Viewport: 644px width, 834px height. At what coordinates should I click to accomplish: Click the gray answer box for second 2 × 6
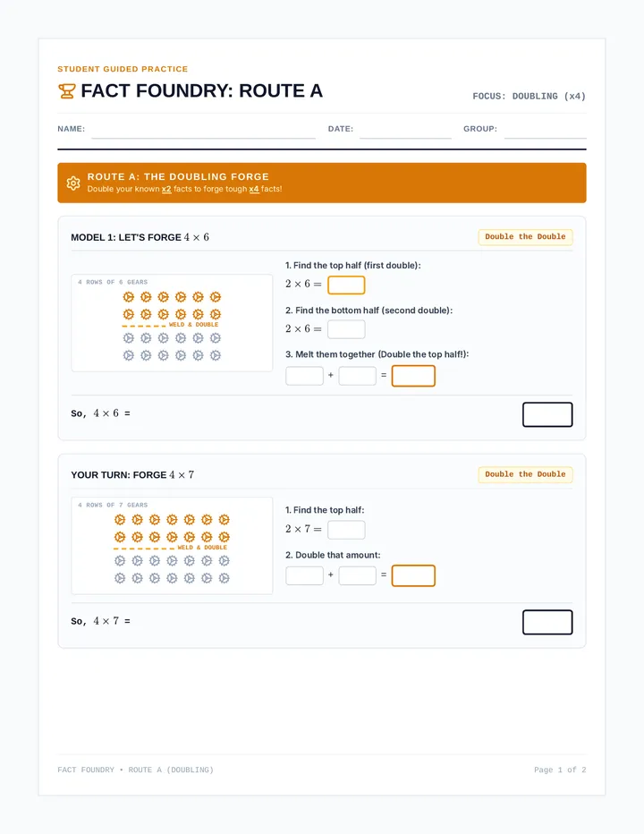click(x=346, y=329)
